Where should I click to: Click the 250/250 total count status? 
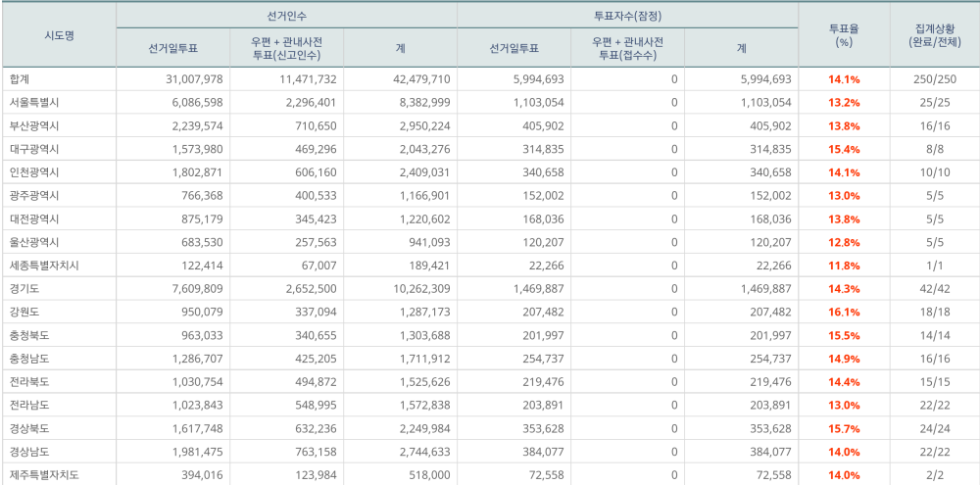[x=933, y=79]
